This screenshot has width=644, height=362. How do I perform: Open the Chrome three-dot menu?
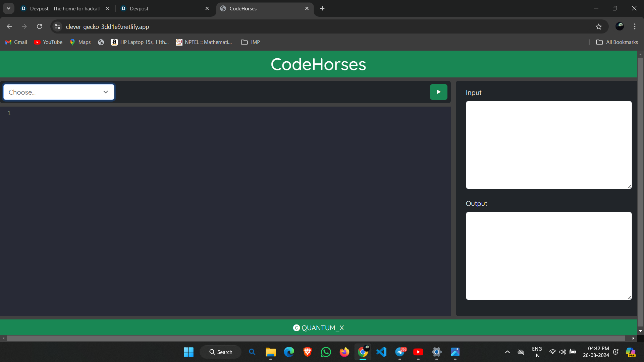coord(635,26)
